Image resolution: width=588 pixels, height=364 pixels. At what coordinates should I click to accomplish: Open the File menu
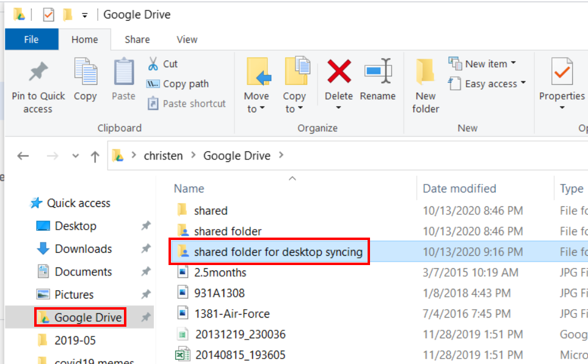tap(31, 39)
